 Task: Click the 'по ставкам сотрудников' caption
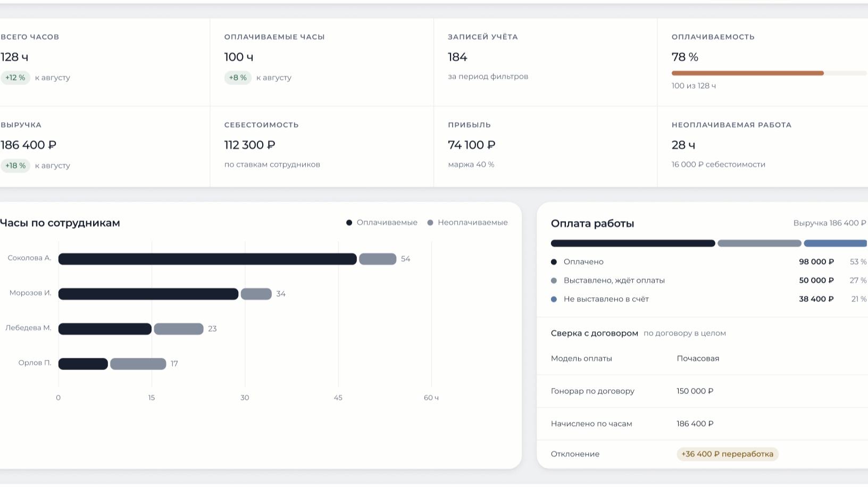pos(272,165)
